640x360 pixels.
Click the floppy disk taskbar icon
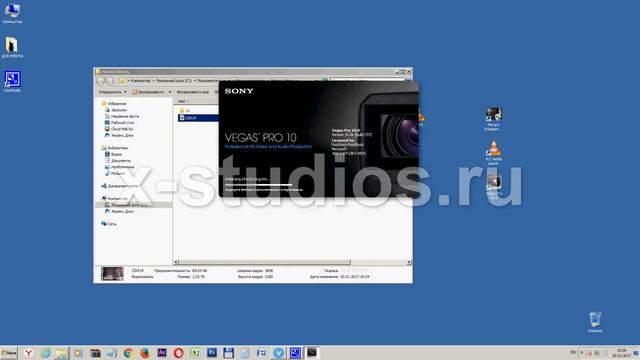[228, 353]
